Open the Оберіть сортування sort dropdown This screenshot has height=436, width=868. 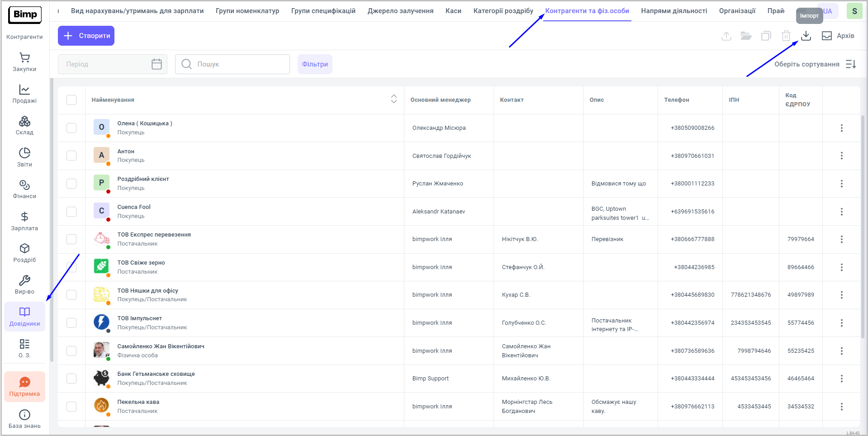[x=815, y=64]
